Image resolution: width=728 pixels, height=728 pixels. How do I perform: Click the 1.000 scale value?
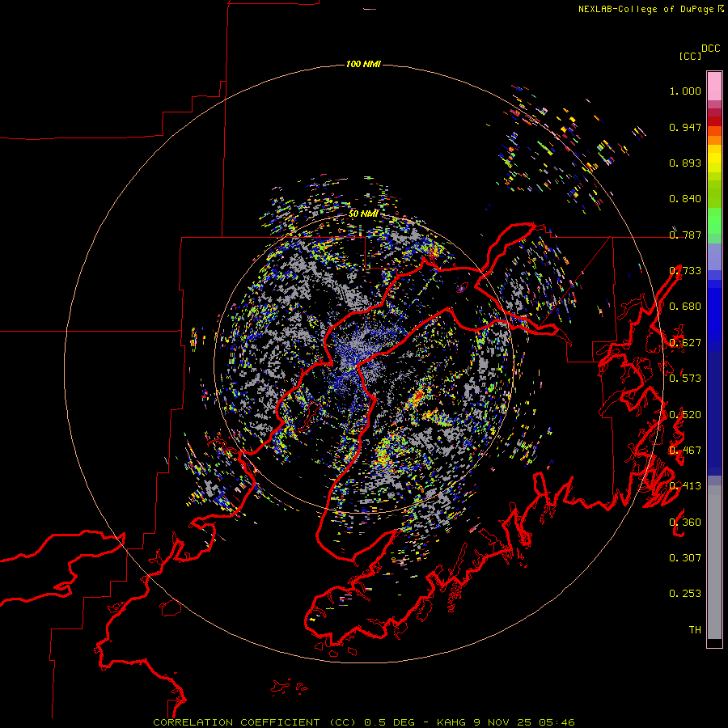click(685, 91)
